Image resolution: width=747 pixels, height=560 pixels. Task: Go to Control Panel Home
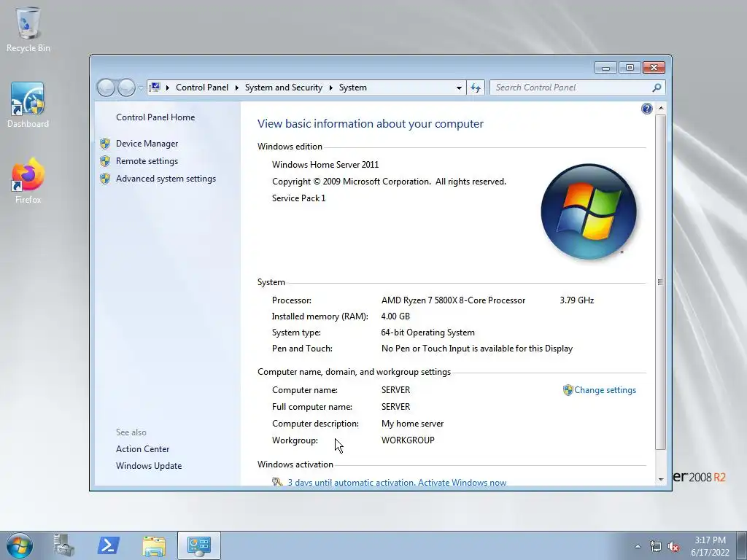click(155, 117)
